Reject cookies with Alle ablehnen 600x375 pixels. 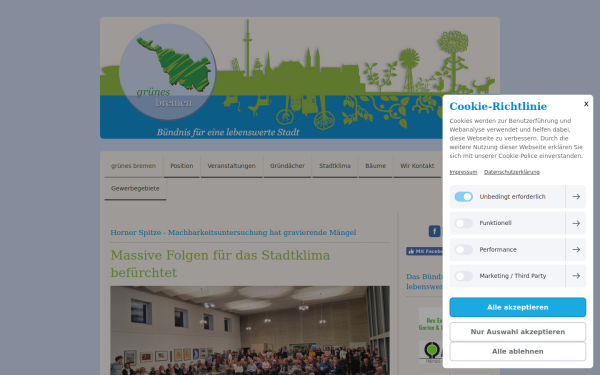pos(517,351)
